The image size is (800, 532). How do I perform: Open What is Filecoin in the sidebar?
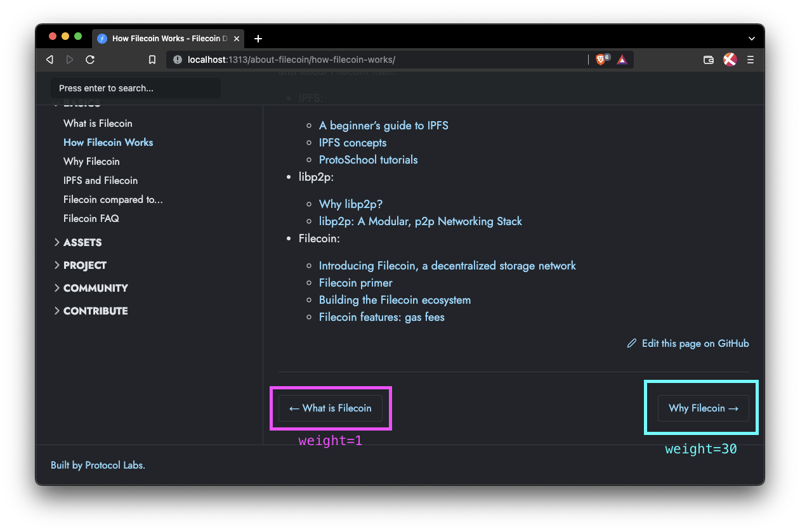pyautogui.click(x=98, y=123)
